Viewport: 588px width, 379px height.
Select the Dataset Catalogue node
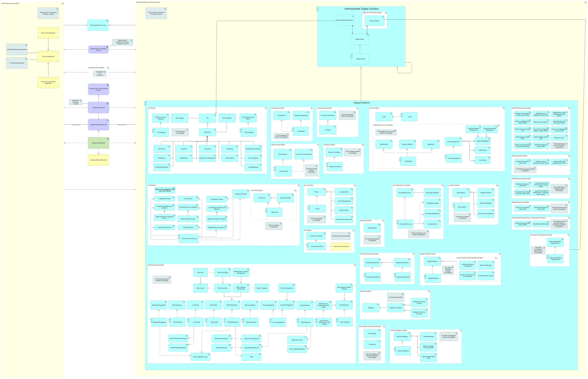click(x=262, y=288)
